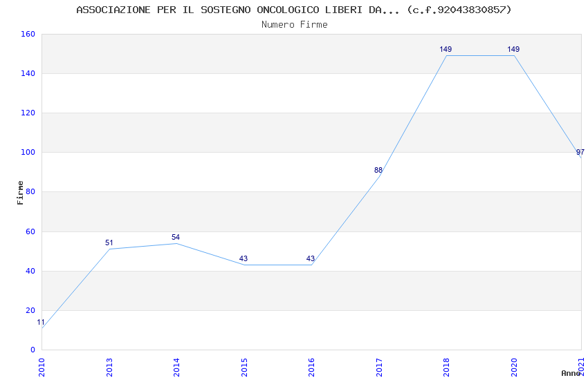Click the y-axis value 60

point(30,231)
